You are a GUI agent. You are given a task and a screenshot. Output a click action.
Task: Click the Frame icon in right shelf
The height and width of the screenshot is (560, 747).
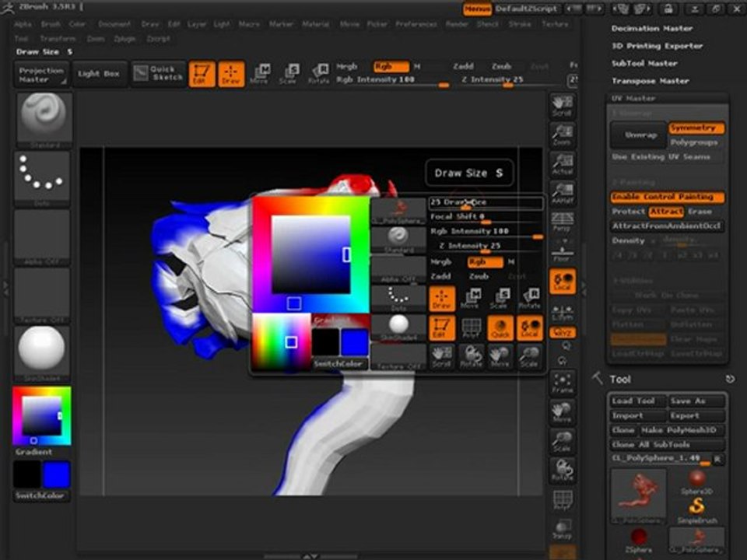562,383
